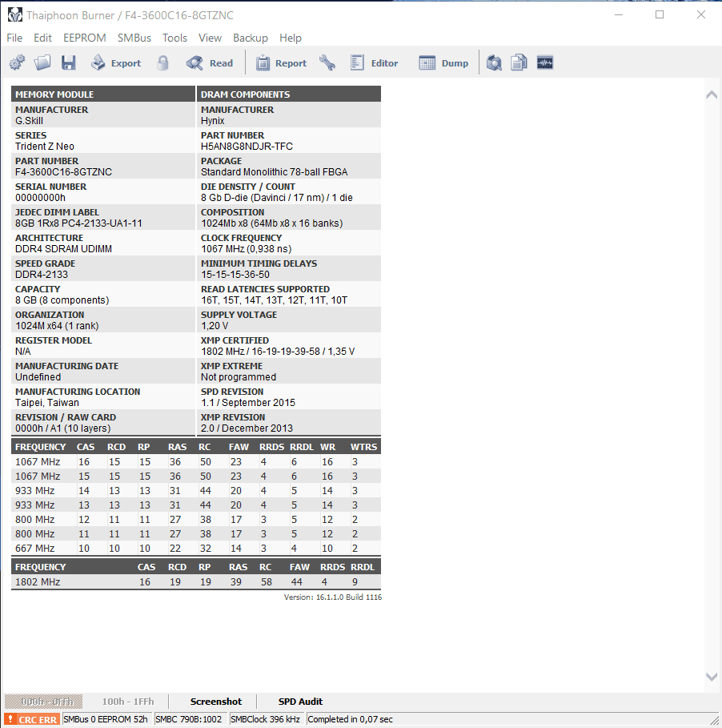Viewport: 722px width, 728px height.
Task: Click the copy documents toolbar icon
Action: tap(519, 62)
